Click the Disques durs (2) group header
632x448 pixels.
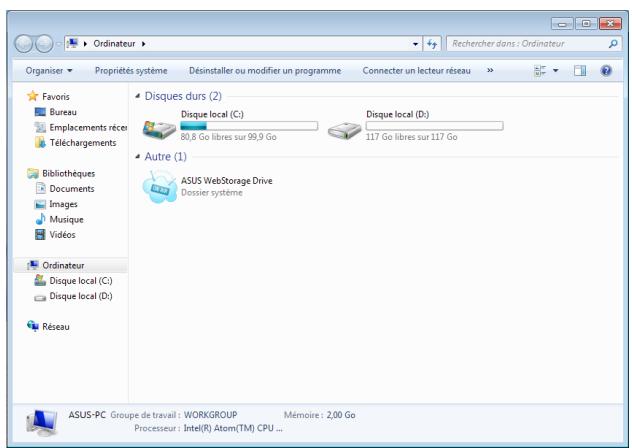click(x=183, y=96)
